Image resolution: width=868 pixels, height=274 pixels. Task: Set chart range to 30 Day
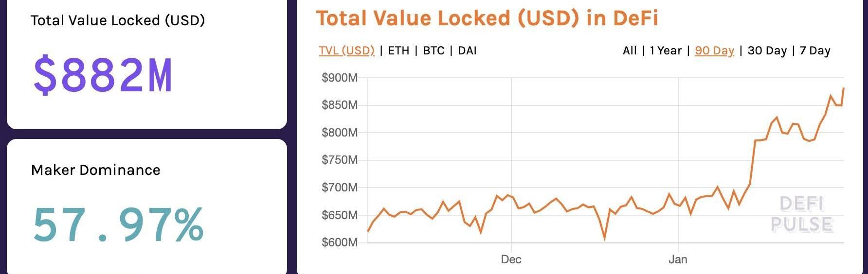[767, 51]
